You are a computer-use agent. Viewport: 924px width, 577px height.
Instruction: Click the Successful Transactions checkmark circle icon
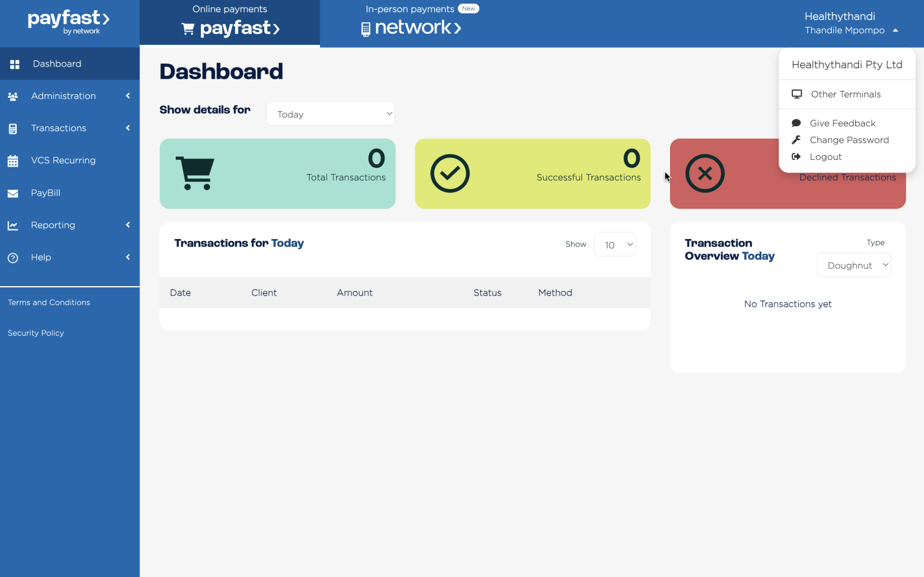pyautogui.click(x=450, y=174)
